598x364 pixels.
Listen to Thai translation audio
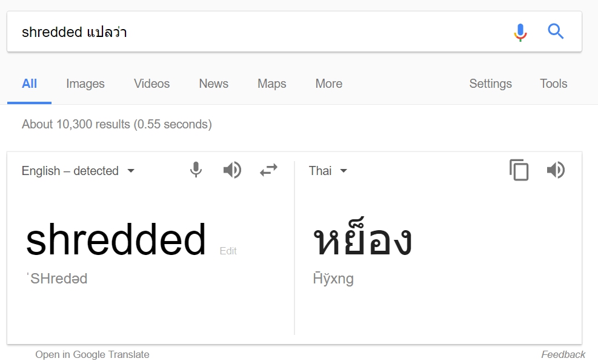pyautogui.click(x=556, y=170)
